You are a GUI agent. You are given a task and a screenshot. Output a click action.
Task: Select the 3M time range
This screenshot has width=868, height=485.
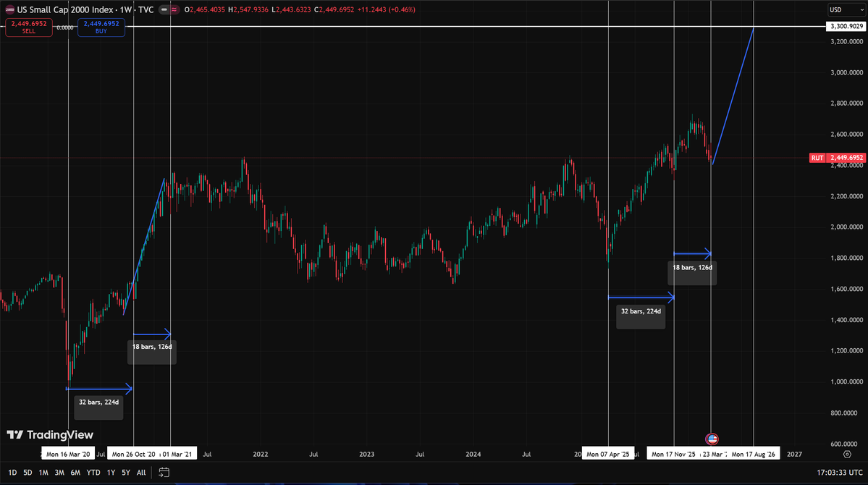(x=59, y=472)
